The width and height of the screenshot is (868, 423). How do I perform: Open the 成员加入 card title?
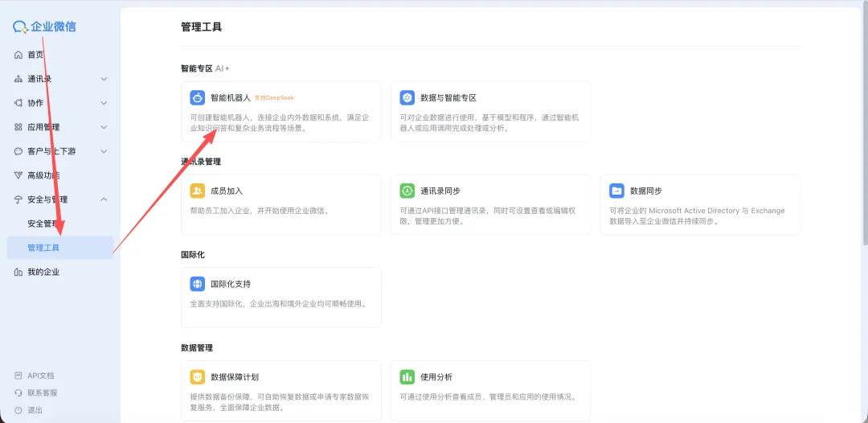227,191
